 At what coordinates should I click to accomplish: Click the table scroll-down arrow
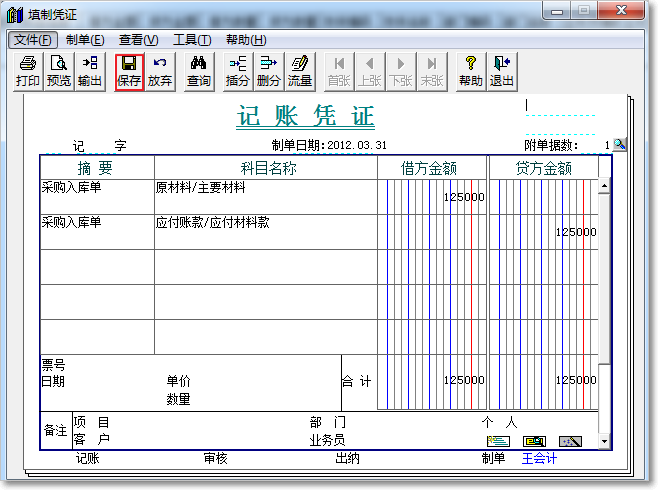click(x=604, y=441)
